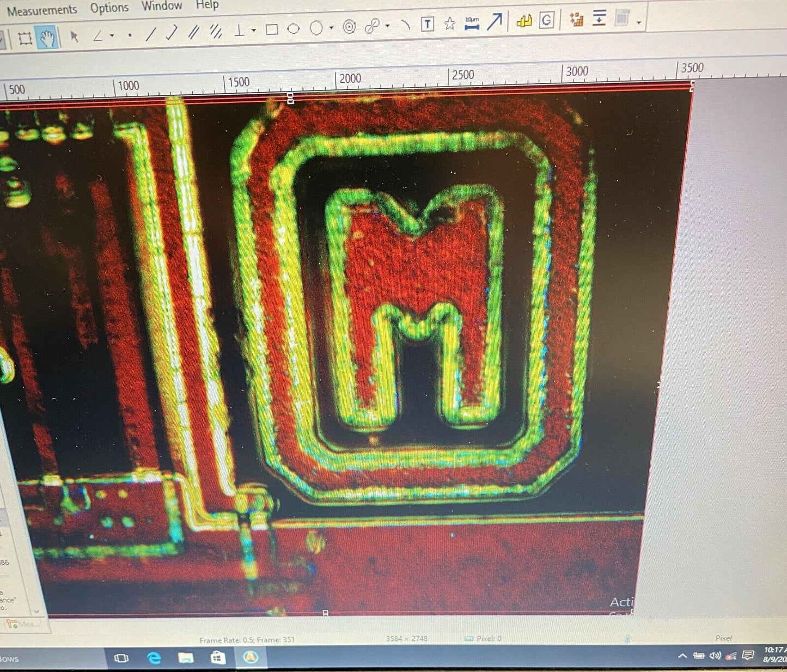The height and width of the screenshot is (672, 787).
Task: Select the circle measurement tool
Action: tap(316, 28)
